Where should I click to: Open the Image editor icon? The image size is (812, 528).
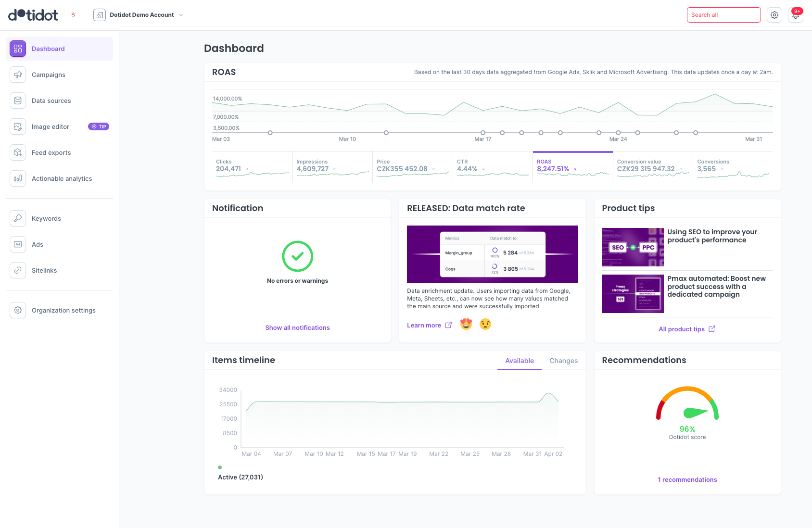[x=18, y=126]
